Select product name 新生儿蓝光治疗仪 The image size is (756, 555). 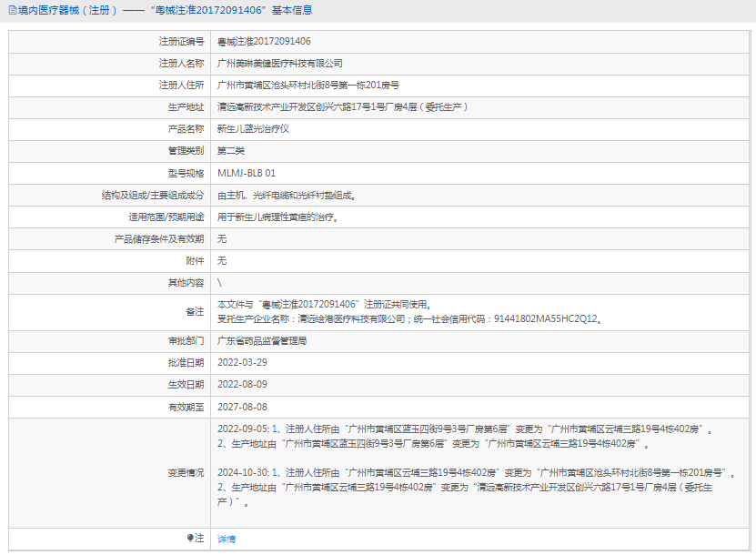coord(253,129)
